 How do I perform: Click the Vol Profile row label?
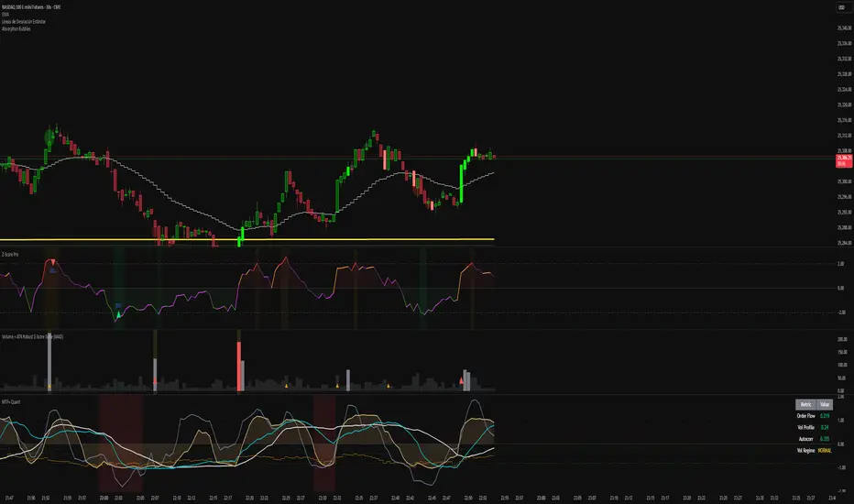coord(805,427)
